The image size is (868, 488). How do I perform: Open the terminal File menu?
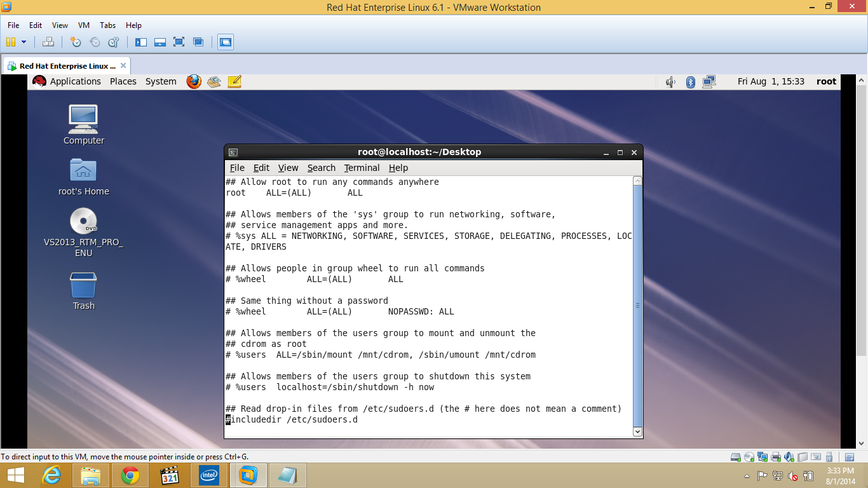pos(237,168)
